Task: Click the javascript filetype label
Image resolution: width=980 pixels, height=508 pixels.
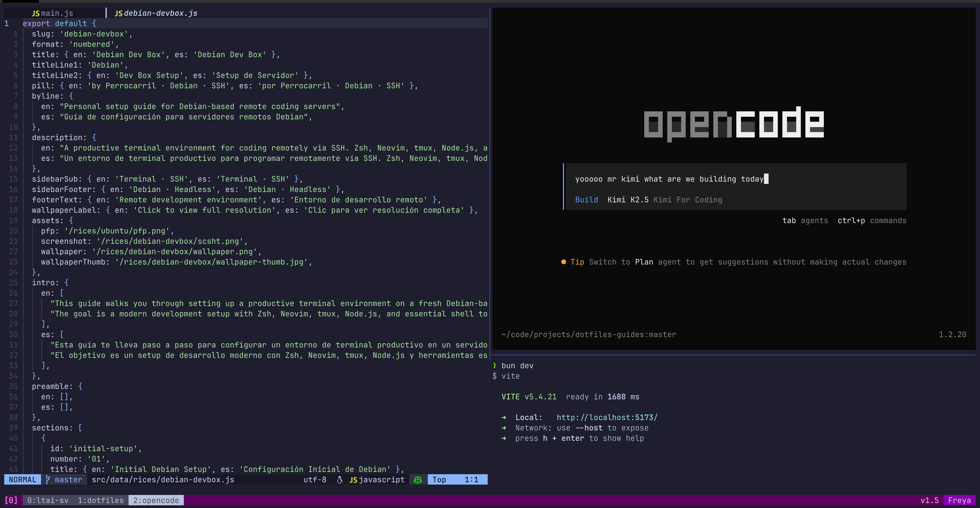Action: pos(381,480)
